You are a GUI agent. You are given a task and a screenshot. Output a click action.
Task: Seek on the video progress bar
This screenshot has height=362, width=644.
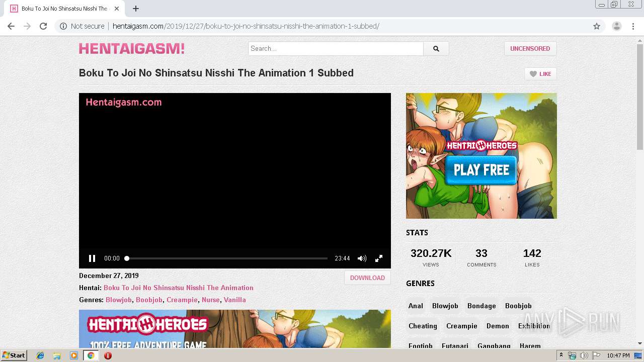click(x=227, y=258)
